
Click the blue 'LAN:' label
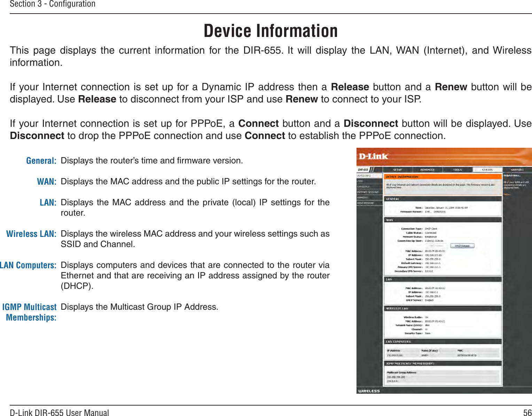[x=48, y=202]
